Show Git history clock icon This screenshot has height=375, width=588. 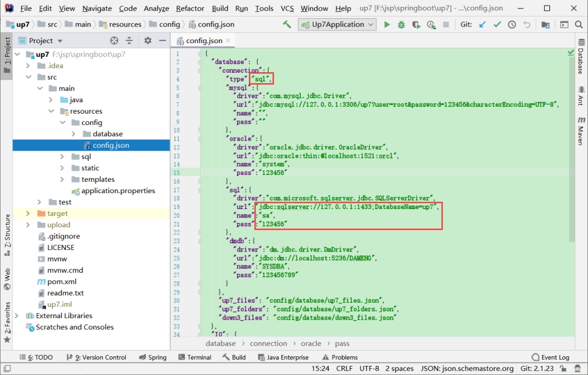click(x=512, y=25)
